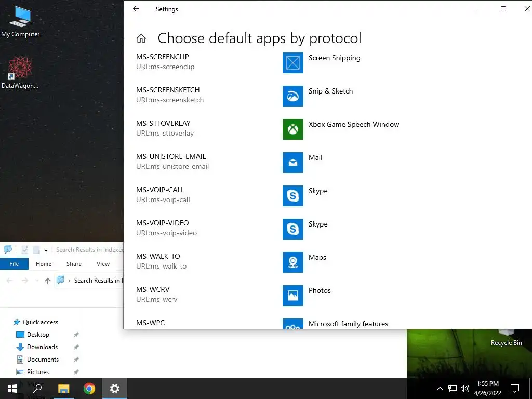Click the Explorer forward navigation arrow

click(x=25, y=281)
